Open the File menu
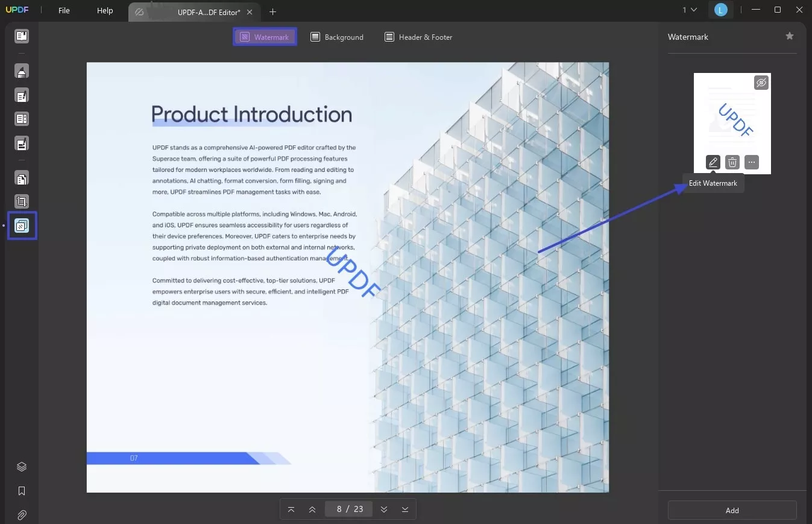This screenshot has height=524, width=812. (64, 11)
